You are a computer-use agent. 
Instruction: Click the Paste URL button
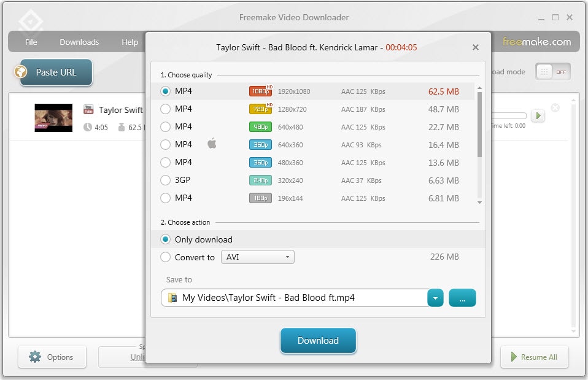(x=56, y=72)
